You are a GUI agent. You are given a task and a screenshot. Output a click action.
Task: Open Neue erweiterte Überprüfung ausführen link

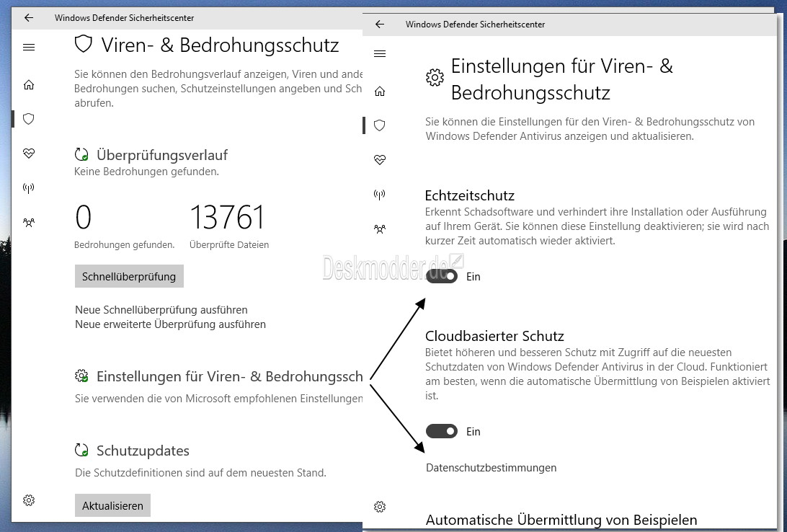coord(170,324)
